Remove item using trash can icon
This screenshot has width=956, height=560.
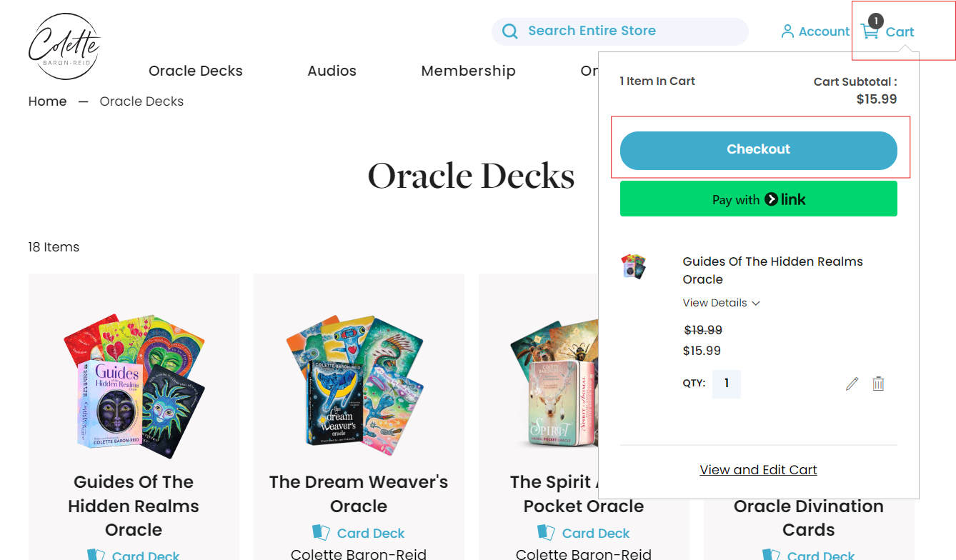(x=878, y=384)
